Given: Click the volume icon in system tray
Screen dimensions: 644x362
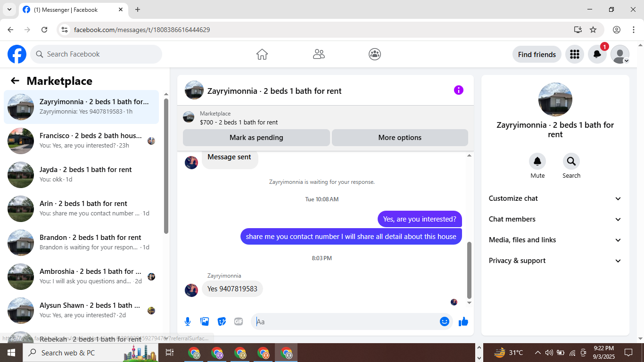Looking at the screenshot, I should tap(549, 353).
